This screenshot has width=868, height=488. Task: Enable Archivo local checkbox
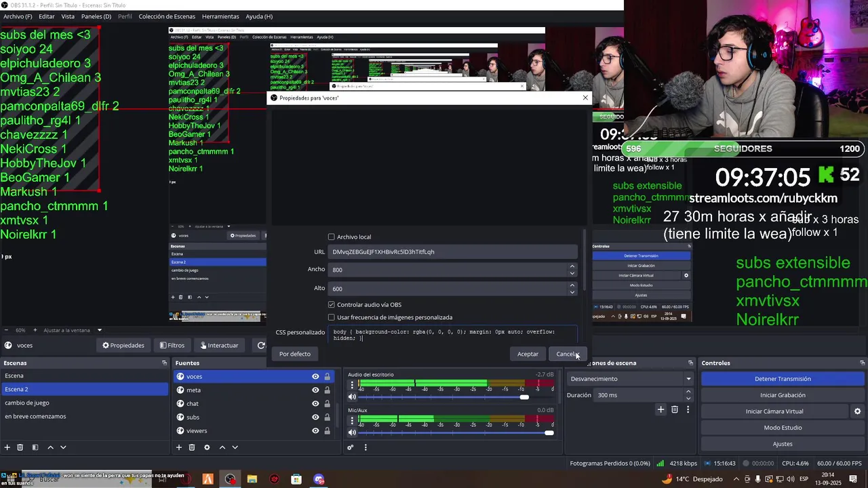click(x=332, y=237)
